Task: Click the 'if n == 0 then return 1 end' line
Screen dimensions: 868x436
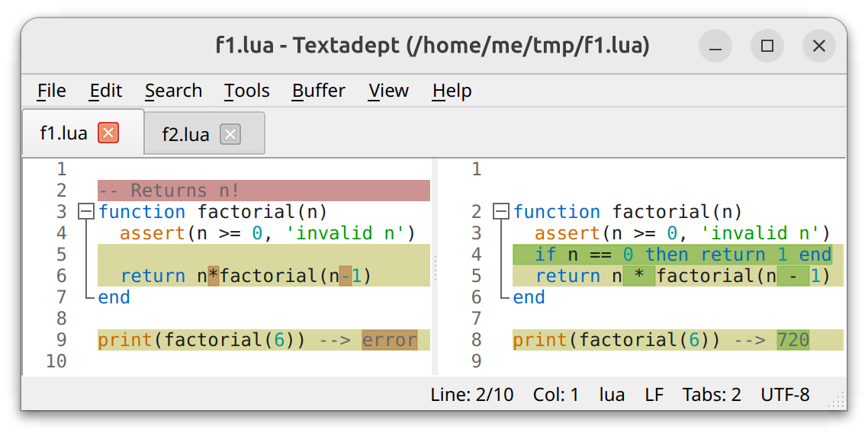Action: (678, 255)
